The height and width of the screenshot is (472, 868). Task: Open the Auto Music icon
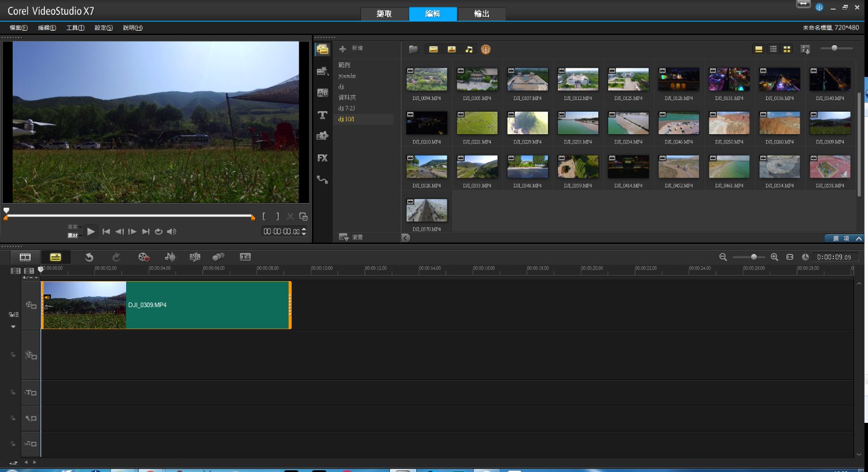pos(195,257)
